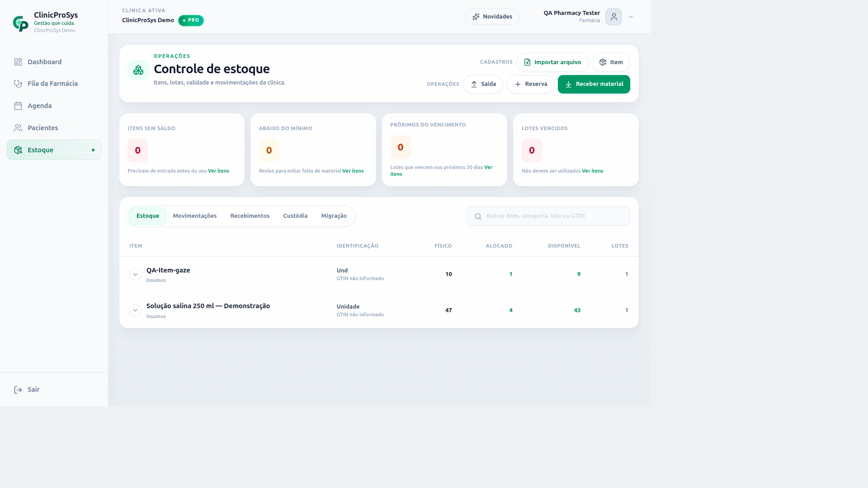
Task: Click the zero count in Lotes vencidos
Action: point(532,150)
